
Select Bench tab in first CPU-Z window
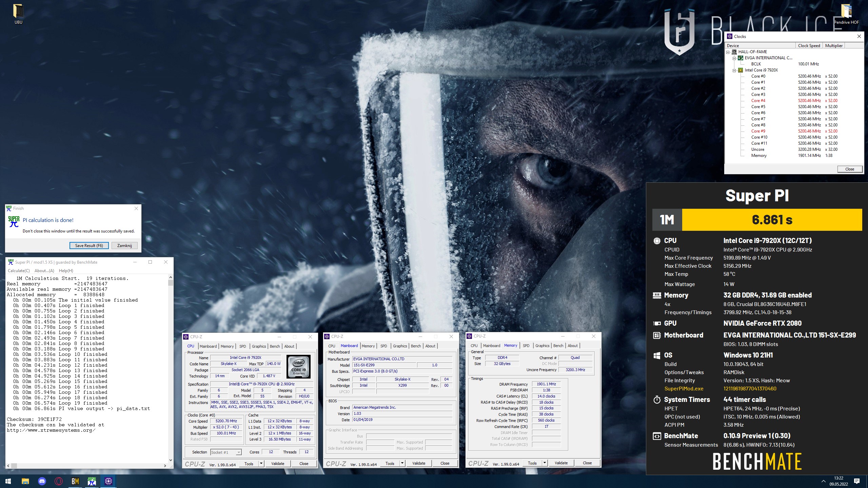pyautogui.click(x=275, y=346)
